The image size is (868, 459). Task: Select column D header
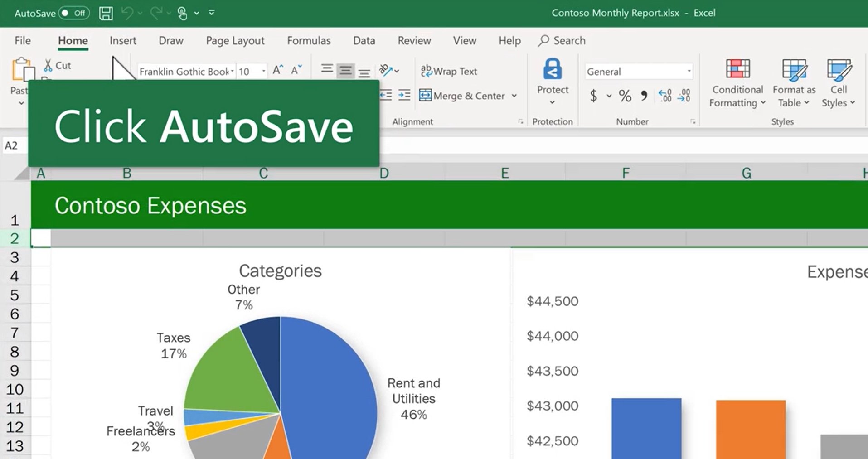tap(384, 173)
